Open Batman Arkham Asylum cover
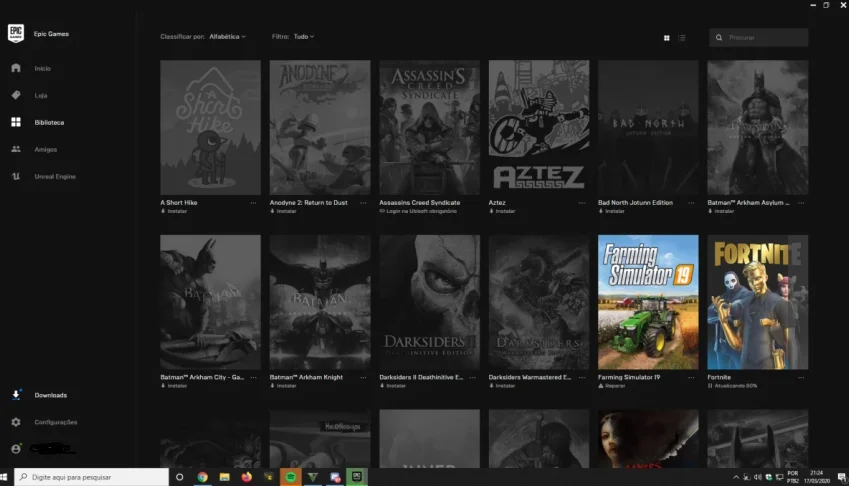Screen dimensions: 849x486 [757, 127]
